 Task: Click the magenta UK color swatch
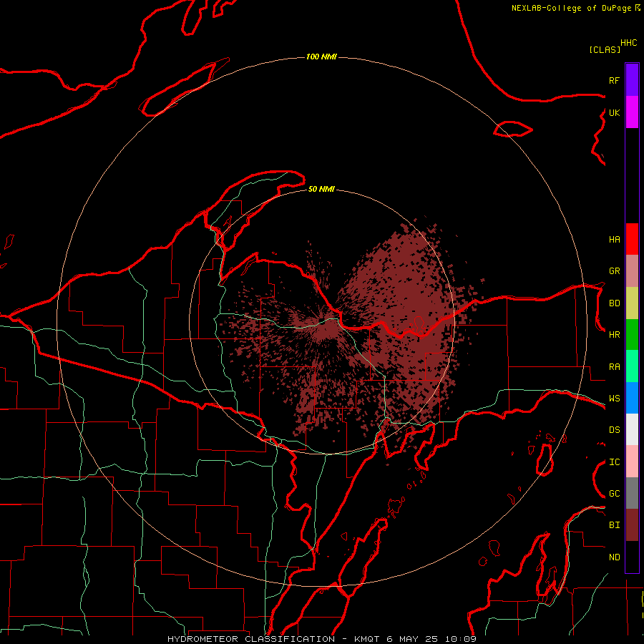632,112
